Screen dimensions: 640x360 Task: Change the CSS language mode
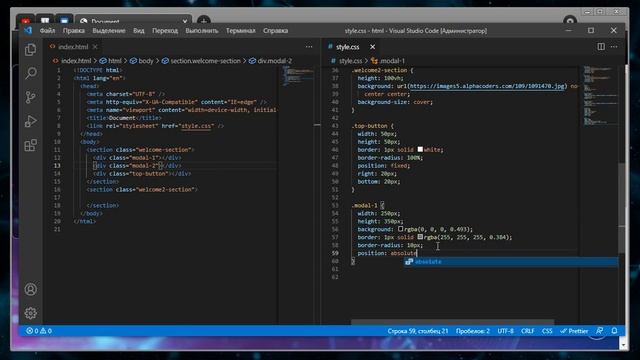coord(547,331)
